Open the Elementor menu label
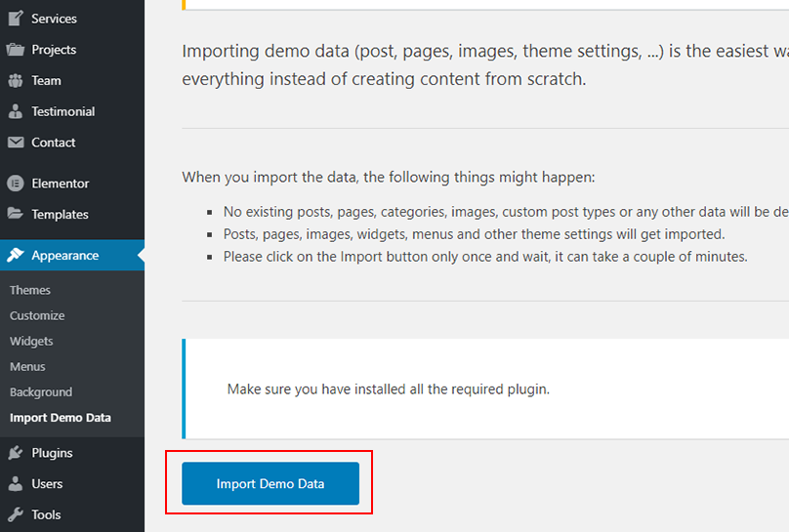The image size is (789, 532). click(x=60, y=184)
